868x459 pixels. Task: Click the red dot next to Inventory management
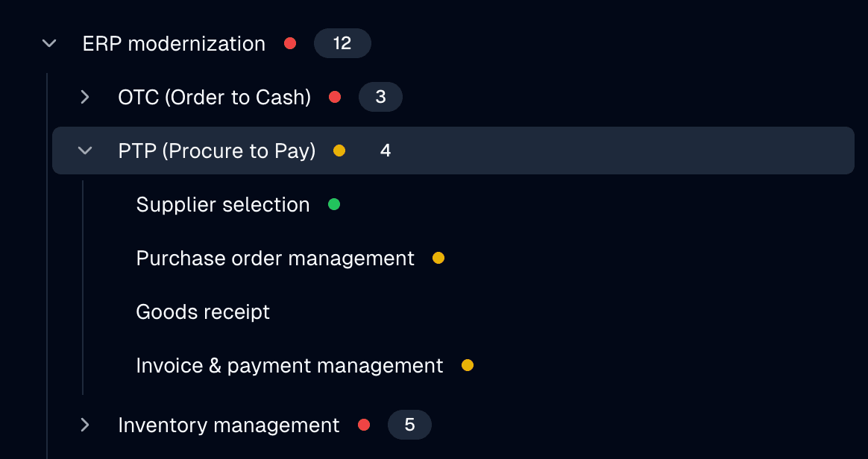tap(363, 425)
